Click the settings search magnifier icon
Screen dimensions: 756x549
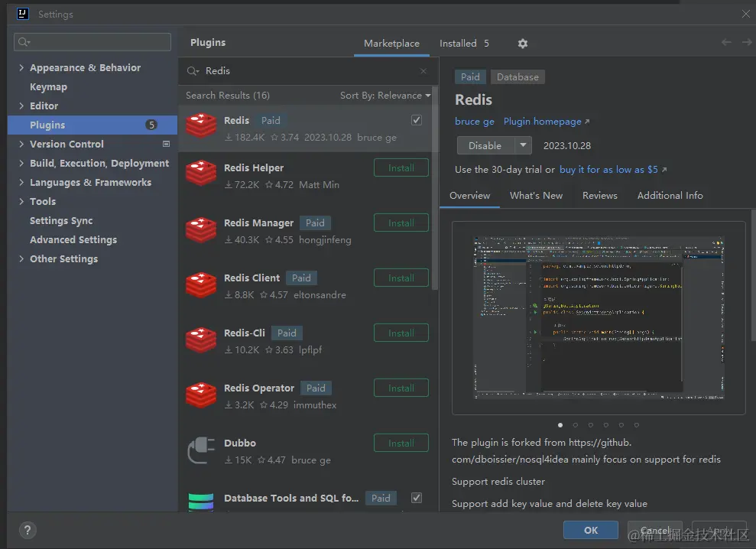click(x=24, y=43)
